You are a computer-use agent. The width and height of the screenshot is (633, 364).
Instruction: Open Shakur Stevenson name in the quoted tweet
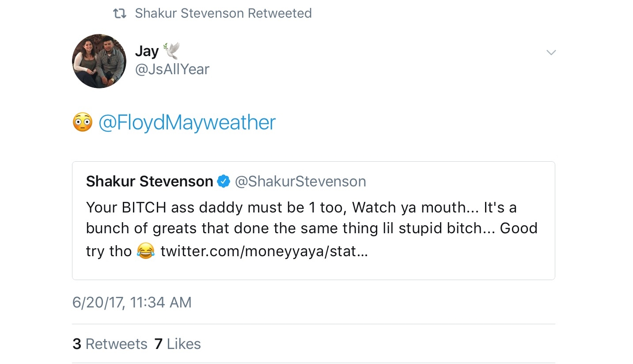click(150, 181)
